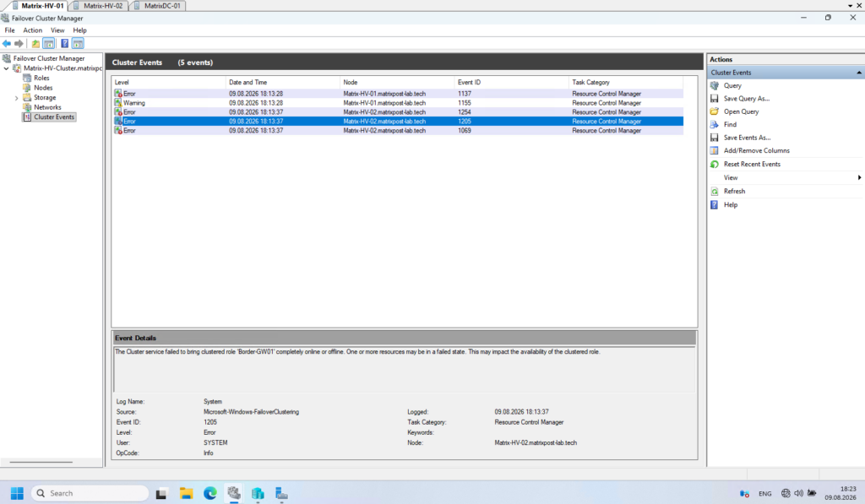Screen dimensions: 865x504
Task: Collapse the Matrix-HV-Cluster tree node
Action: click(6, 68)
